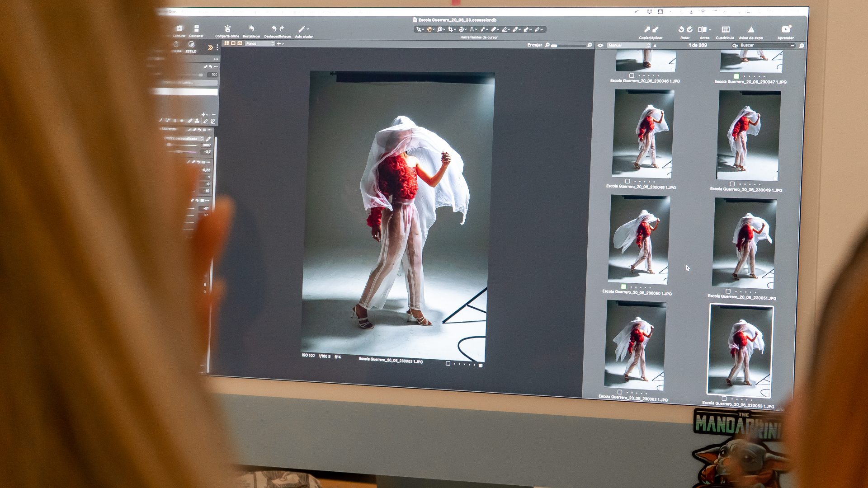The width and height of the screenshot is (868, 488).
Task: Check color tag box under main viewer image
Action: point(448,363)
